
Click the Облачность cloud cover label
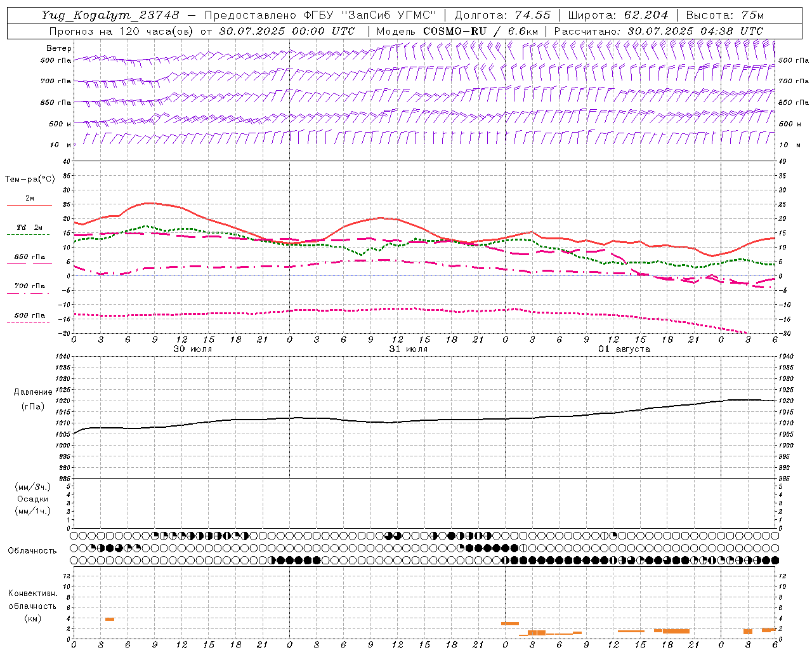coord(32,550)
